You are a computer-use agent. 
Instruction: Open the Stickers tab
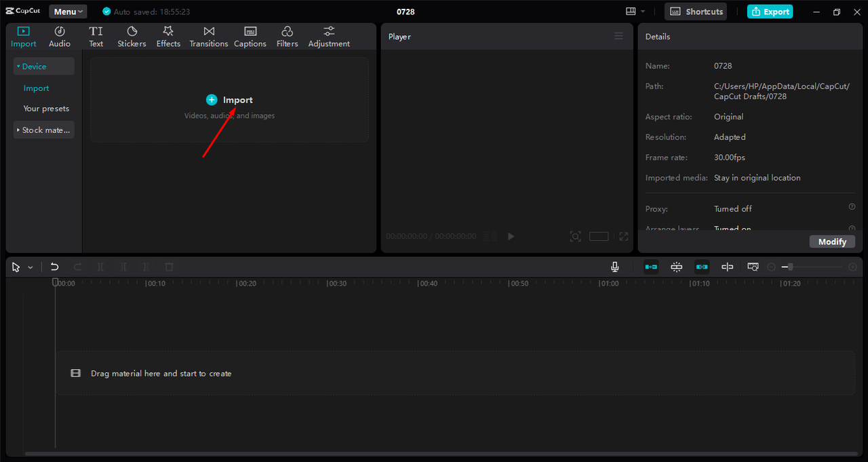pos(132,37)
